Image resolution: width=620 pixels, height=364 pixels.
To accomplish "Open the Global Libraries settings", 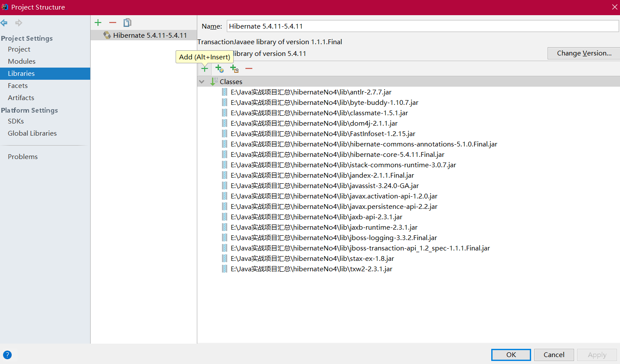I will [x=32, y=133].
